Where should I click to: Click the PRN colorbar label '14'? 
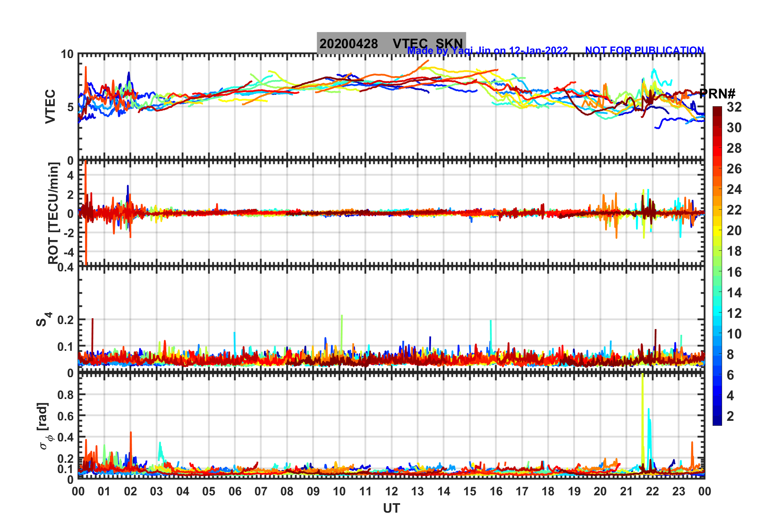point(734,293)
